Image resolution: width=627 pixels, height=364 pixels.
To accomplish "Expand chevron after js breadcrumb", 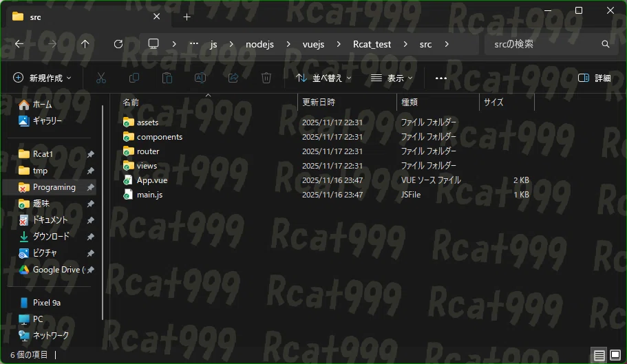I will (231, 44).
